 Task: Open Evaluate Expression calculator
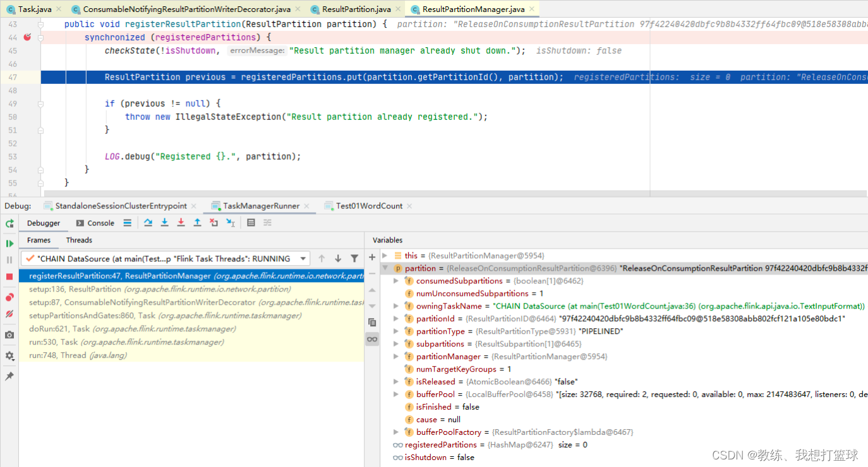pos(251,223)
